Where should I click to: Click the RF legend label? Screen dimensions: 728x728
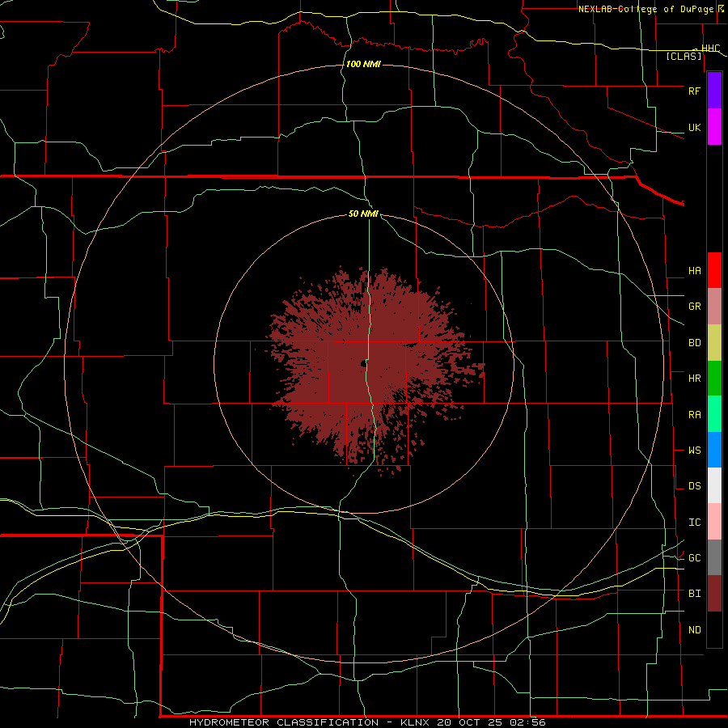(x=694, y=91)
